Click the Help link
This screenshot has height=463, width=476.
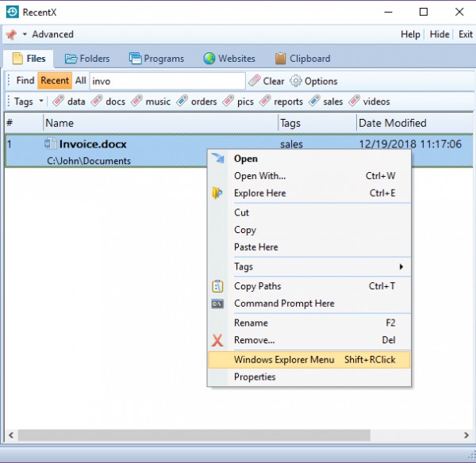point(410,34)
